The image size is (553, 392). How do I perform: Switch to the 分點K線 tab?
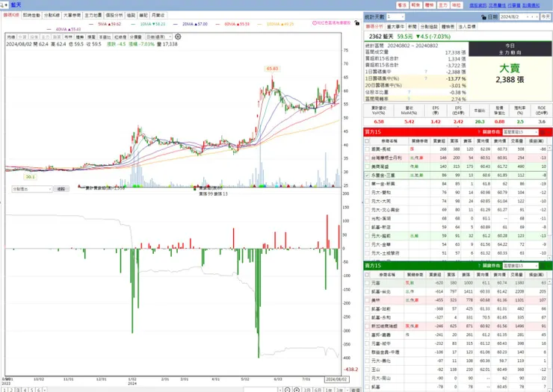point(52,15)
